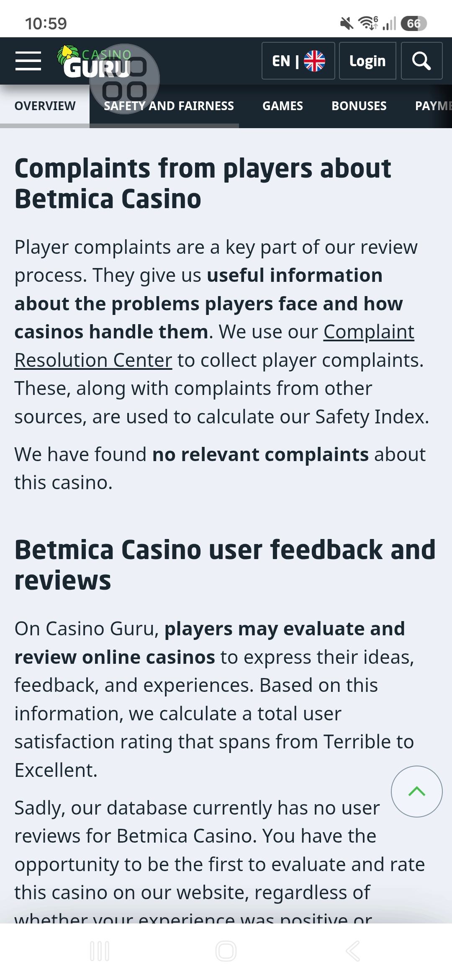This screenshot has width=452, height=980.
Task: Tap the UK flag language icon
Action: coord(314,61)
